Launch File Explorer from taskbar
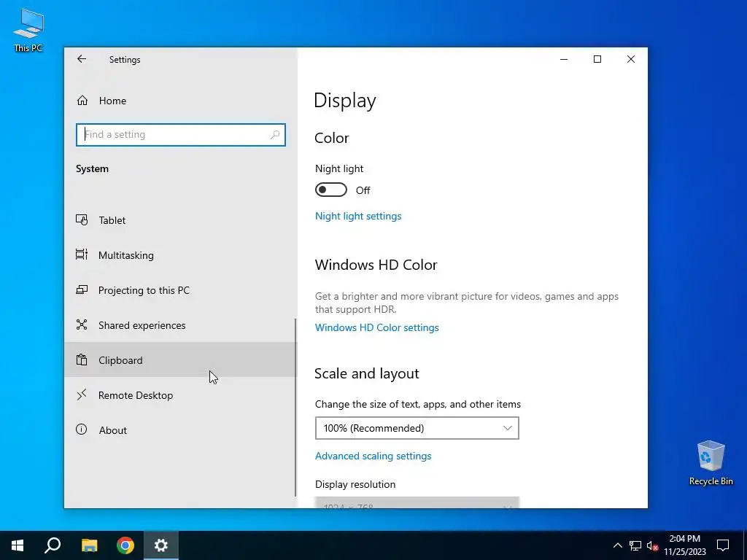 pyautogui.click(x=89, y=545)
